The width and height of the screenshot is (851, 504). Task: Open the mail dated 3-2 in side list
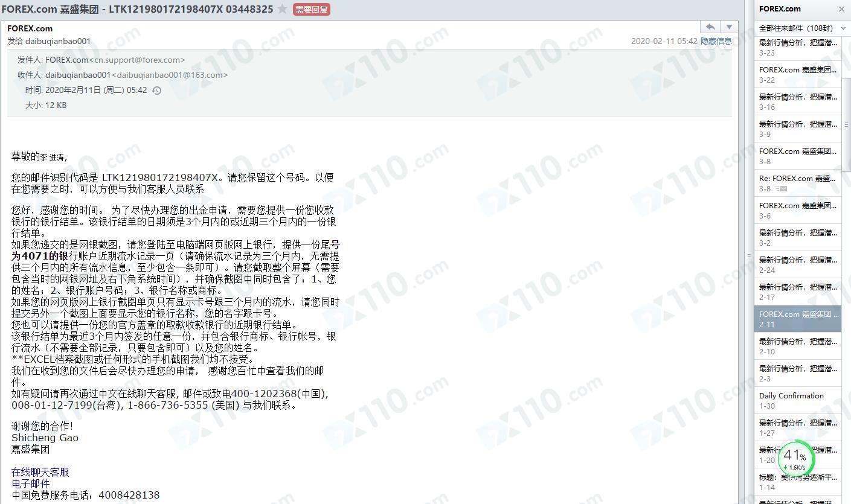[x=798, y=237]
